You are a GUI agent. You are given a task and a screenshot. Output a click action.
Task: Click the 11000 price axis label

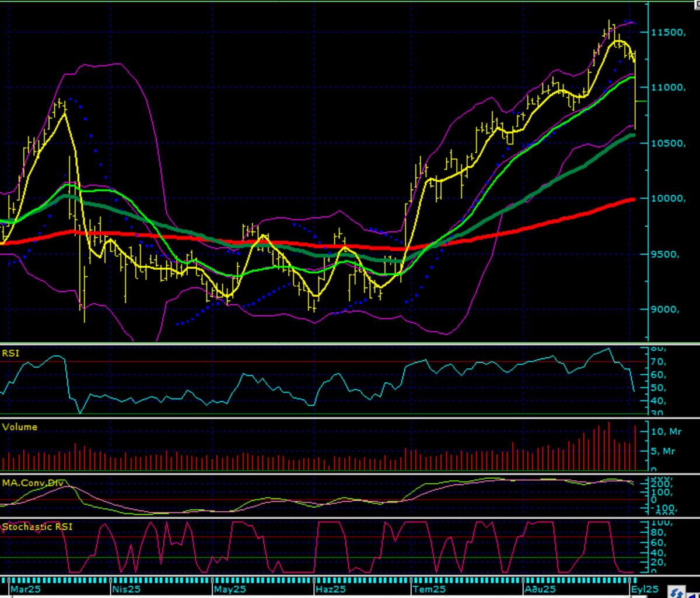tap(669, 87)
